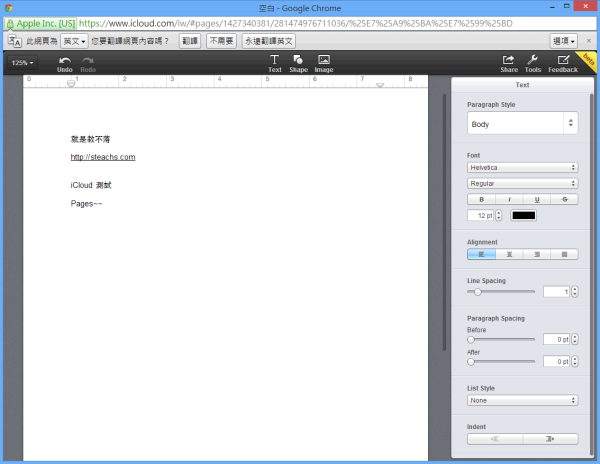Open the Regular font style dropdown
This screenshot has height=464, width=600.
point(522,184)
